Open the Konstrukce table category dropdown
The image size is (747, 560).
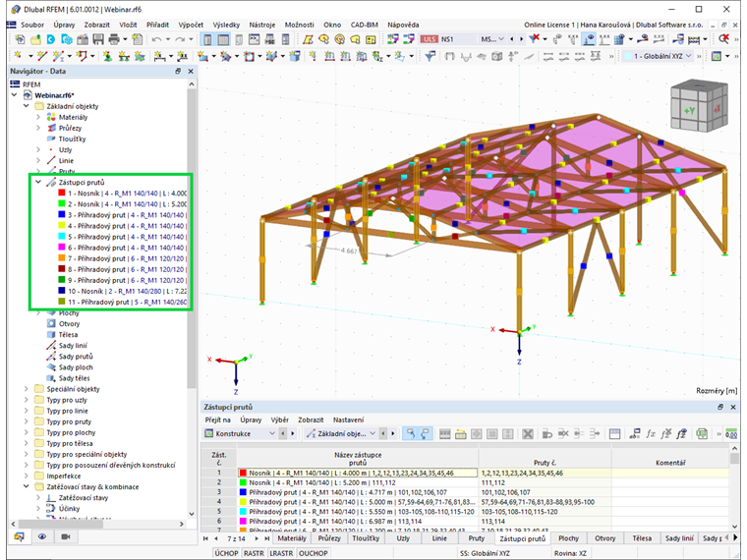[x=240, y=433]
